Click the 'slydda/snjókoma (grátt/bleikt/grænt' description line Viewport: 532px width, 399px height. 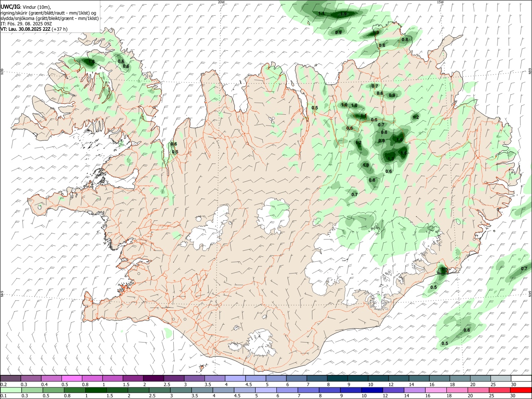49,18
